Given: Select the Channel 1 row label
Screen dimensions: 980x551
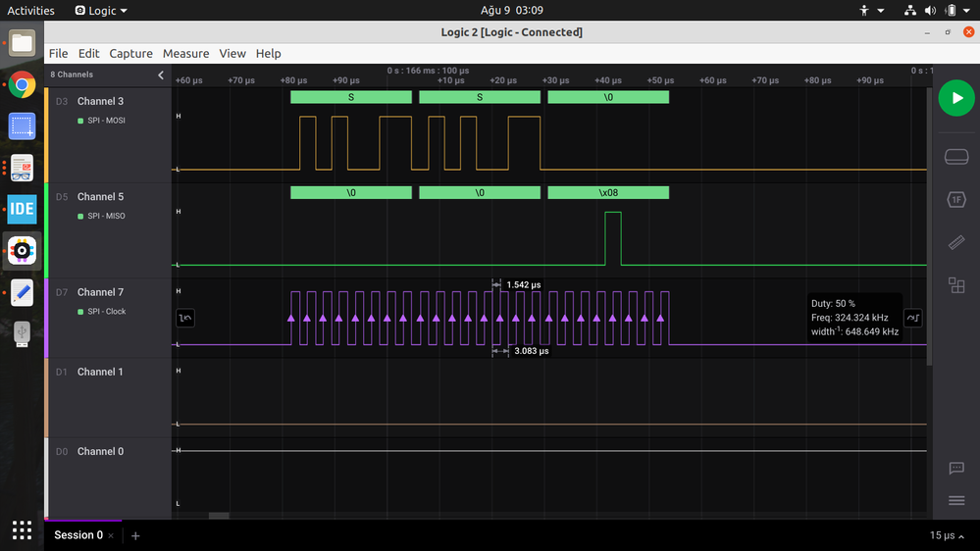Looking at the screenshot, I should (x=101, y=372).
